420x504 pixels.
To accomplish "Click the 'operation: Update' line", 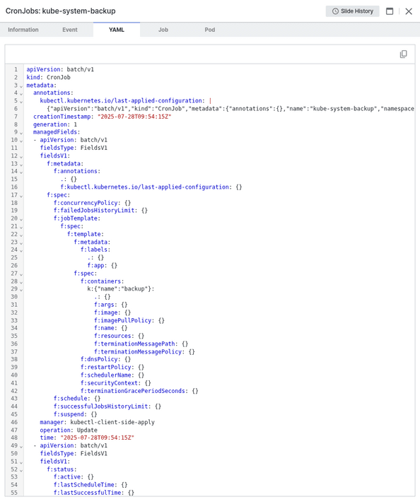I will pyautogui.click(x=69, y=430).
